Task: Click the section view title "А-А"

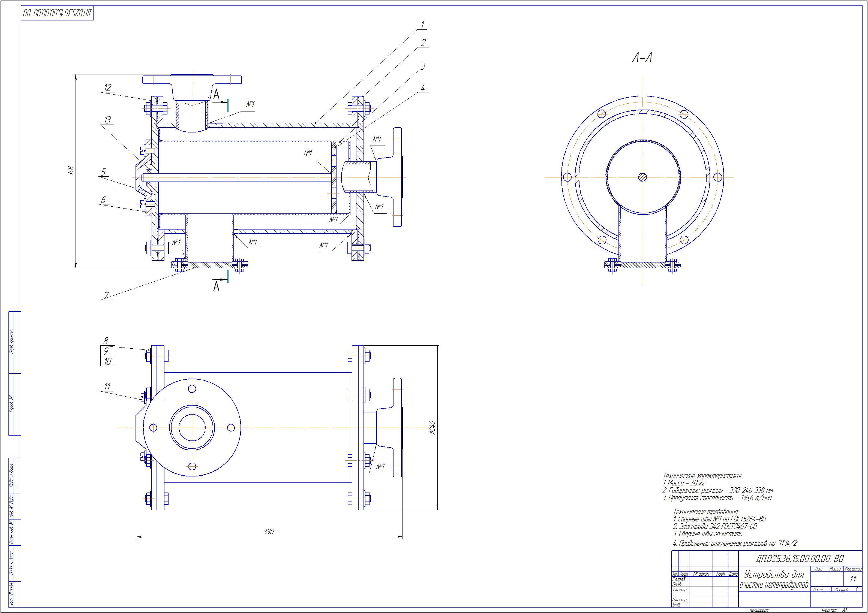Action: (642, 58)
